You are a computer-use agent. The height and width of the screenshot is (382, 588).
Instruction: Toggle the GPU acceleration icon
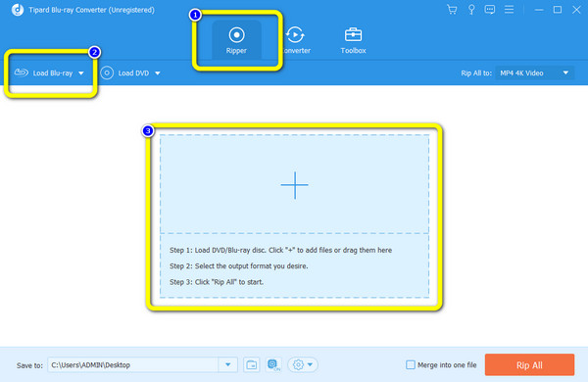(273, 364)
